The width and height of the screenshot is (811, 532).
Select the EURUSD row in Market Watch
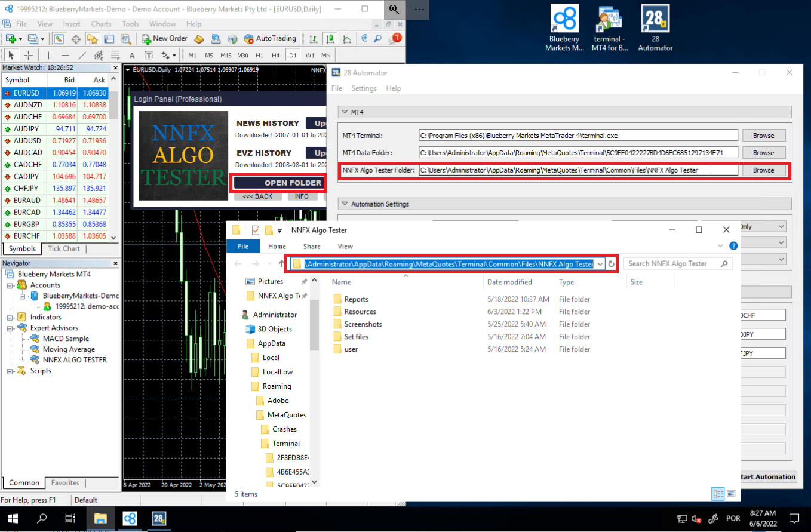click(55, 93)
